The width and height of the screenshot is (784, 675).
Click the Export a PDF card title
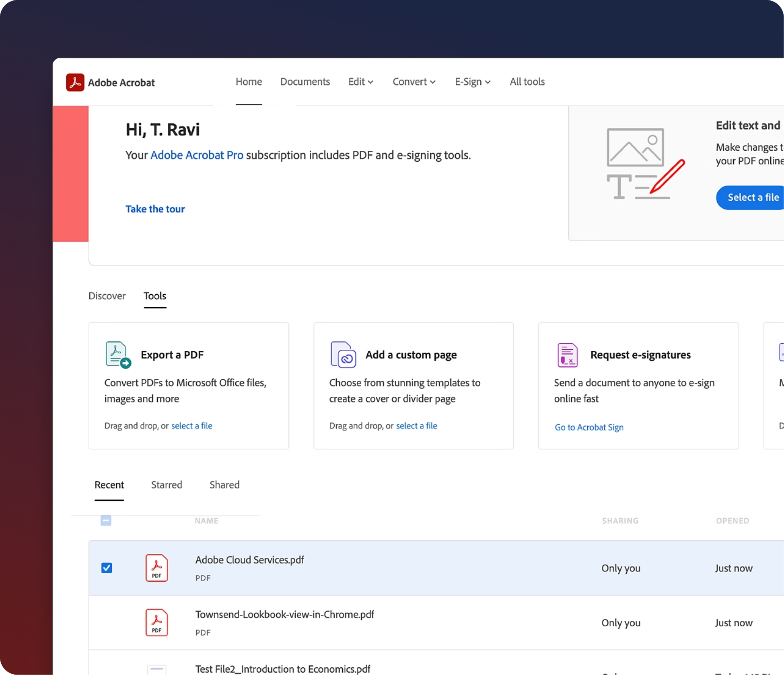(172, 355)
